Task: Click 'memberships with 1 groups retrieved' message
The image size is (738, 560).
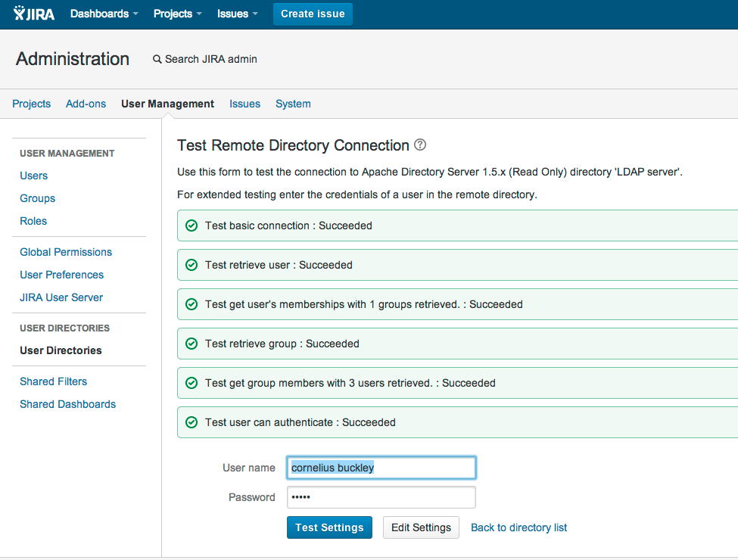Action: click(364, 304)
